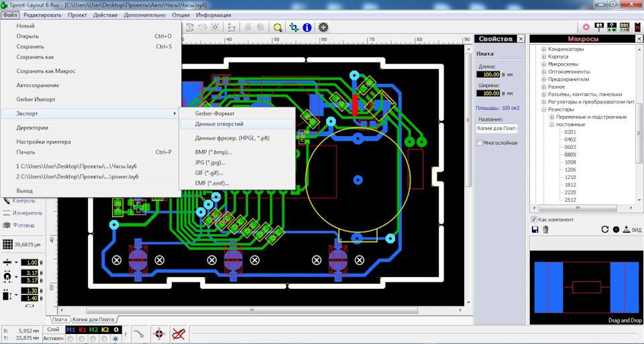Activate layer M2 radio button
644x344 pixels.
point(93,339)
